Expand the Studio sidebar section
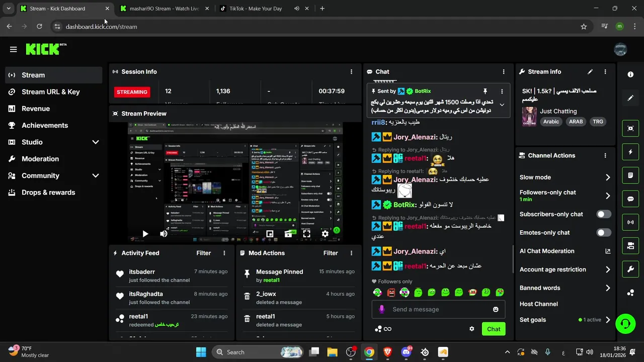This screenshot has height=362, width=644. pos(96,142)
